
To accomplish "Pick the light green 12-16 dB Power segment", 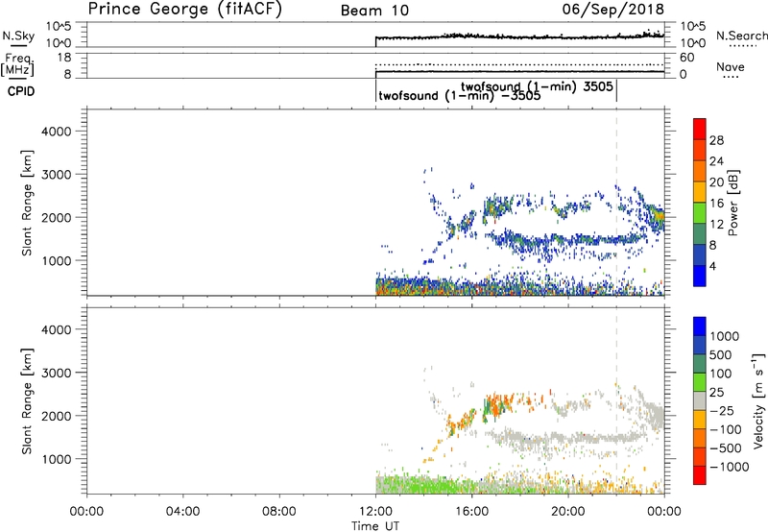I will click(x=700, y=213).
